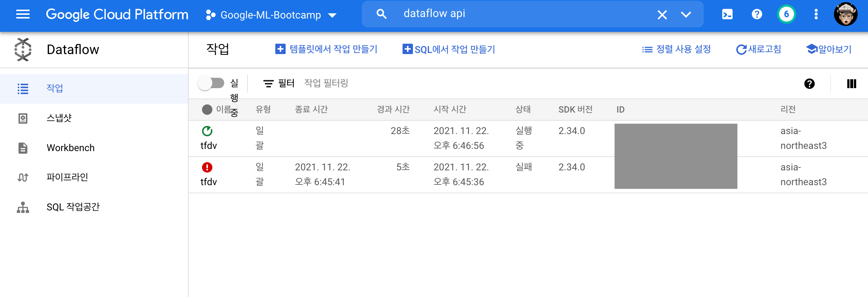Sort by the 이름 column header
This screenshot has width=868, height=297.
click(223, 109)
